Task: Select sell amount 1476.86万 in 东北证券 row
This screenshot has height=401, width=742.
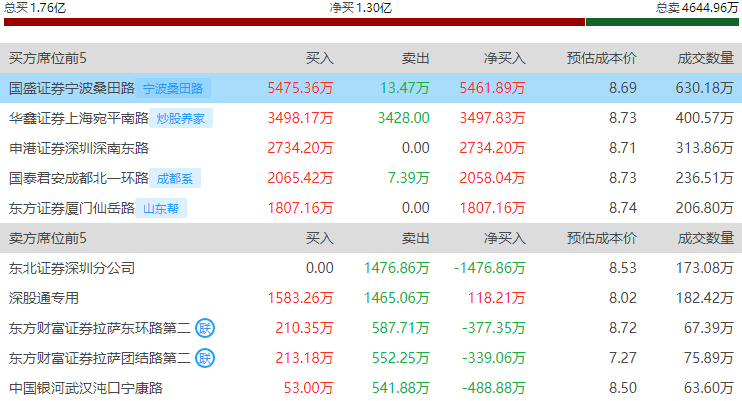Action: 397,268
